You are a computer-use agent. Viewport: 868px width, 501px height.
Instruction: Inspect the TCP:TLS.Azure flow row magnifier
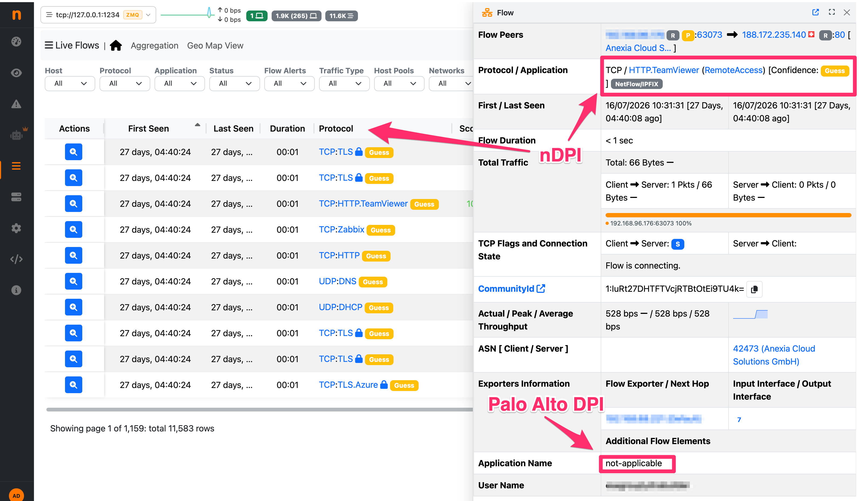pos(73,385)
